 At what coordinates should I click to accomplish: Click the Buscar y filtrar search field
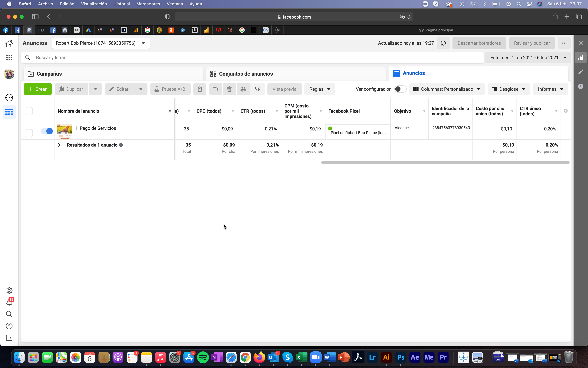(x=252, y=58)
